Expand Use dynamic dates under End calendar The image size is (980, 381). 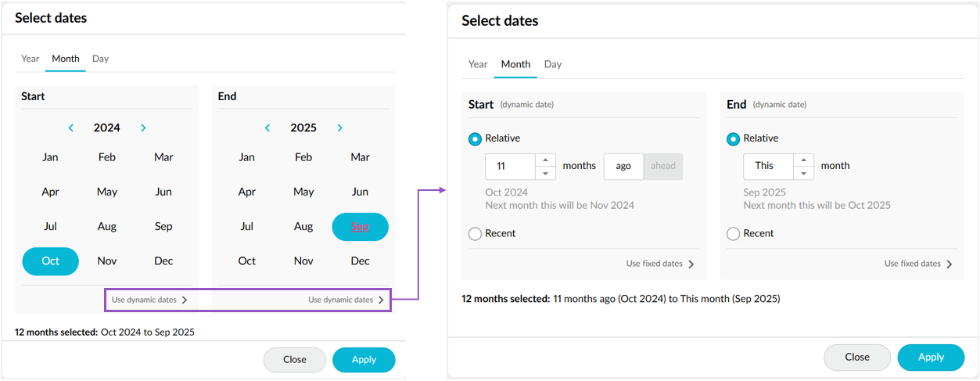(346, 300)
